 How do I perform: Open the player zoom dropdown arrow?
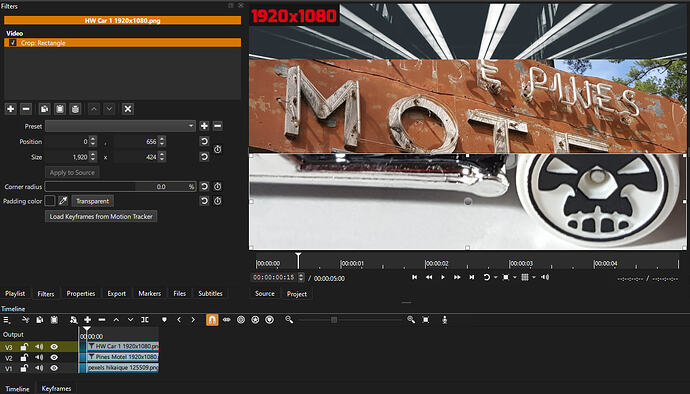click(x=515, y=277)
